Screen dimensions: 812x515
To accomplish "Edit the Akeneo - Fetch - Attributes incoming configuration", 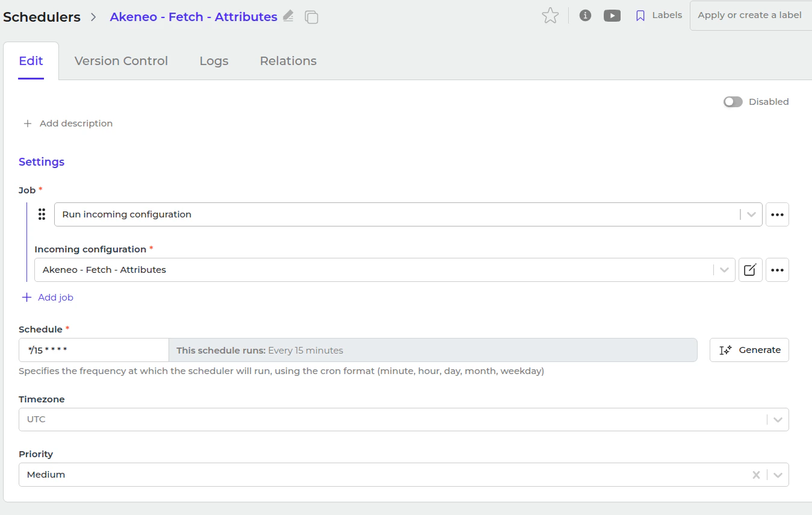I will pos(750,270).
